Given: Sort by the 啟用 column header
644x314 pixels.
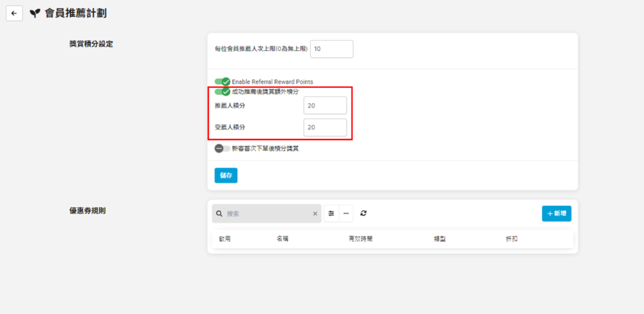Looking at the screenshot, I should coord(225,239).
